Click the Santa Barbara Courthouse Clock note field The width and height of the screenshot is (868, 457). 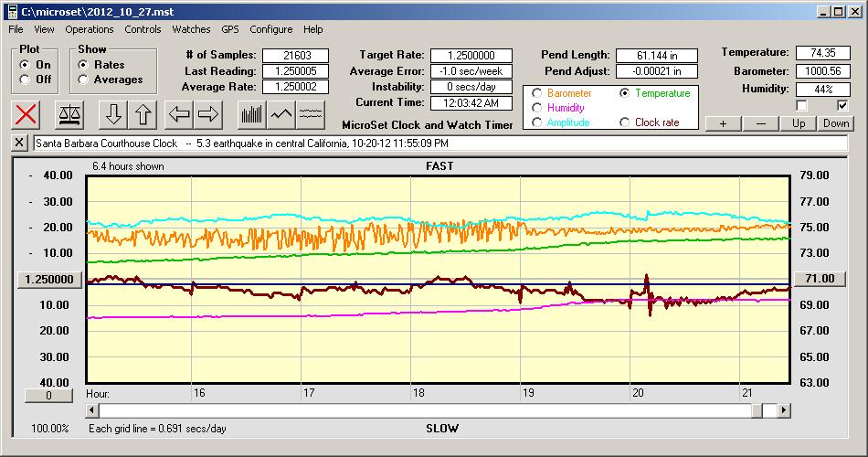[439, 143]
